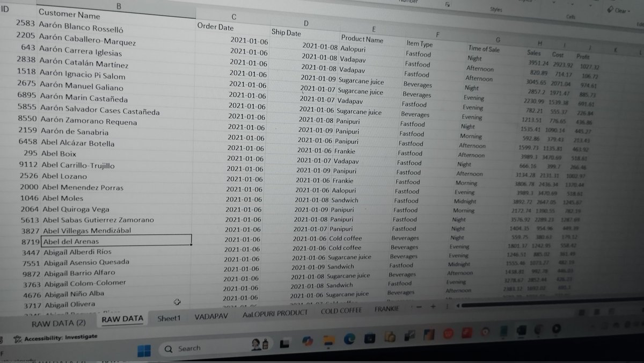Select cell Aarón Caballero-Marquez

click(x=87, y=39)
